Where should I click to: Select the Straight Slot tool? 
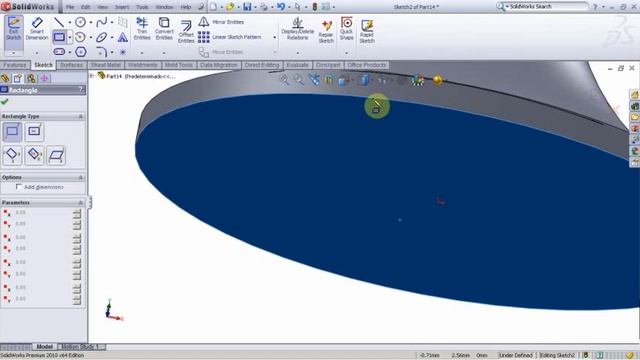(59, 52)
